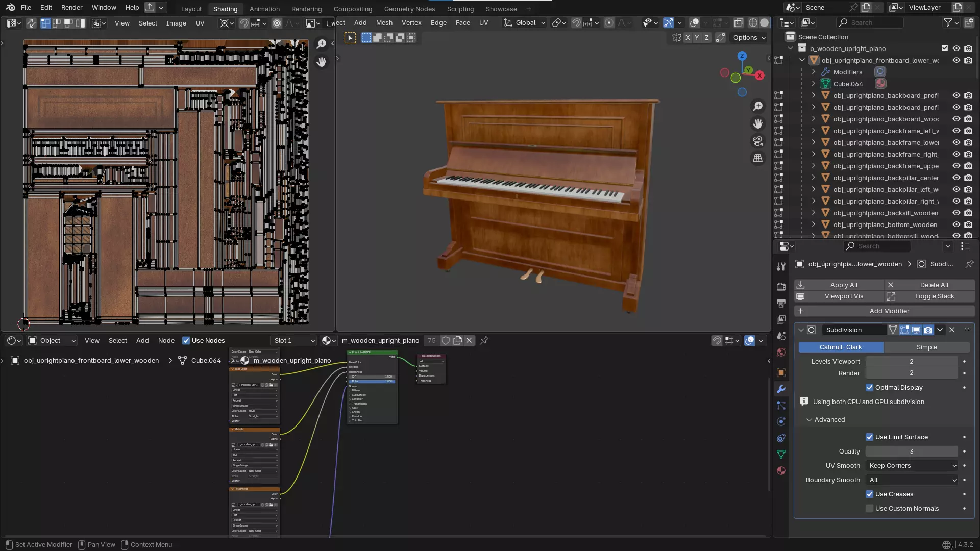The image size is (980, 551).
Task: Open the Boundary Smooth dropdown
Action: (912, 480)
